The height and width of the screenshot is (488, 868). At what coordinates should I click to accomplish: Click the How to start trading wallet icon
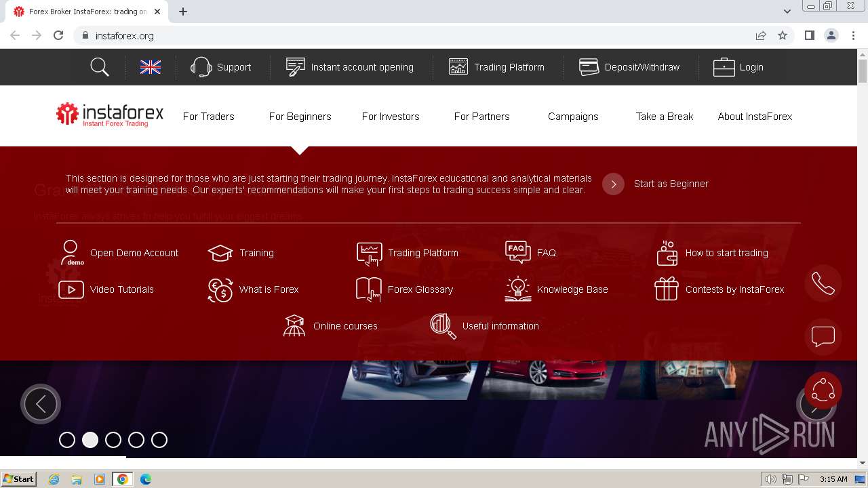(x=667, y=253)
